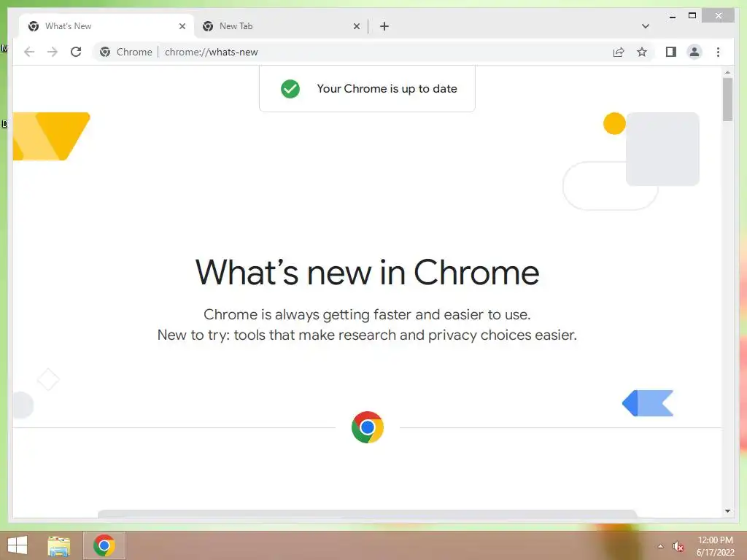
Task: Click the scrollbar down arrow
Action: 727,511
